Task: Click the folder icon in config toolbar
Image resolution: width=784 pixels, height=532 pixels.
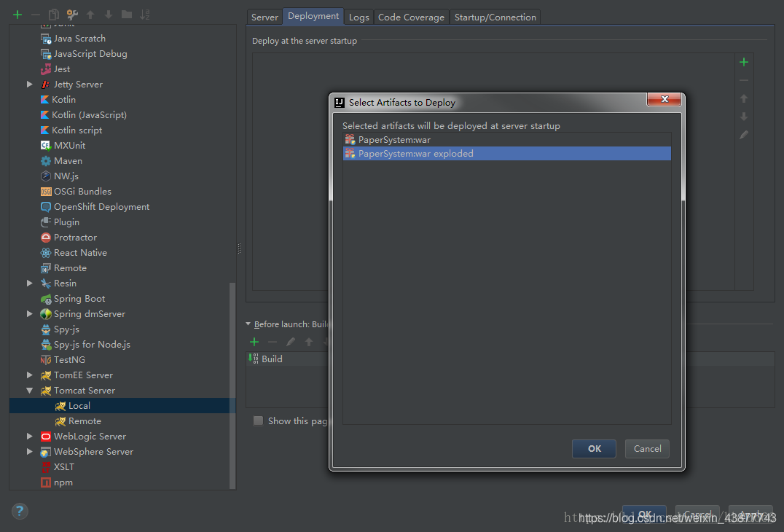Action: tap(127, 15)
